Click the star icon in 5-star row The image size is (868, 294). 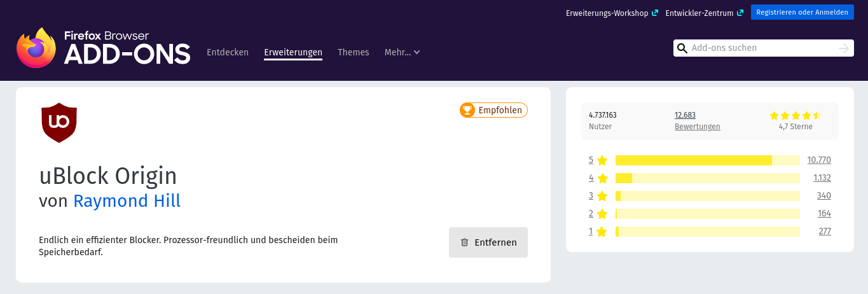[x=602, y=160]
